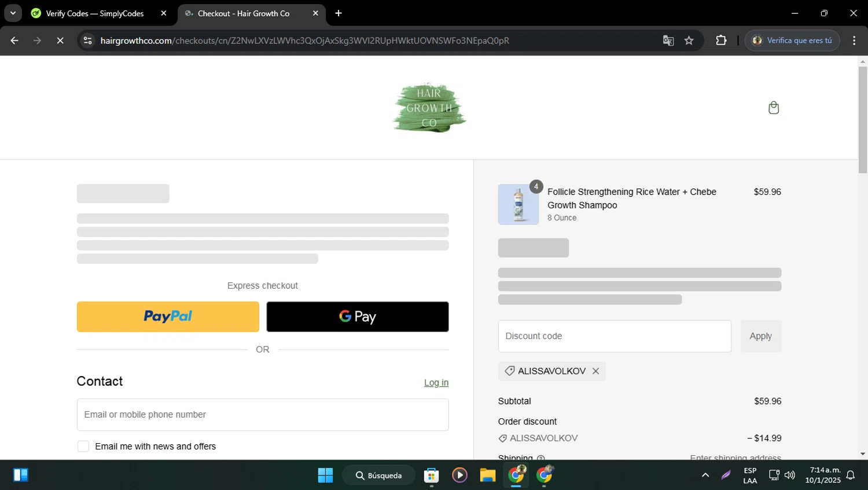868x490 pixels.
Task: Stop loading the page
Action: click(60, 40)
